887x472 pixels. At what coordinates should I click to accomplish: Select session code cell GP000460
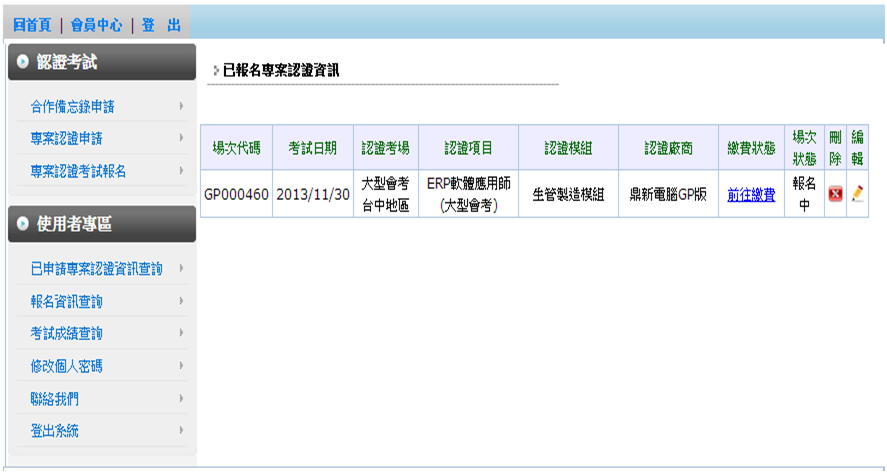pos(236,194)
